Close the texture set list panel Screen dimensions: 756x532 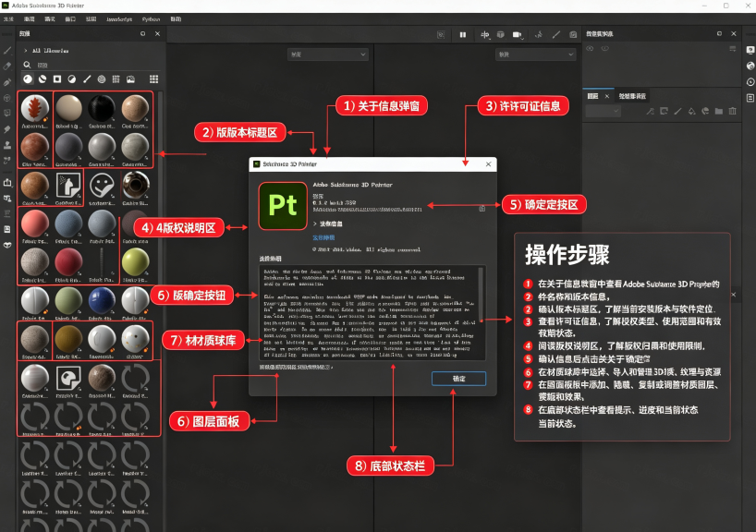tap(734, 34)
